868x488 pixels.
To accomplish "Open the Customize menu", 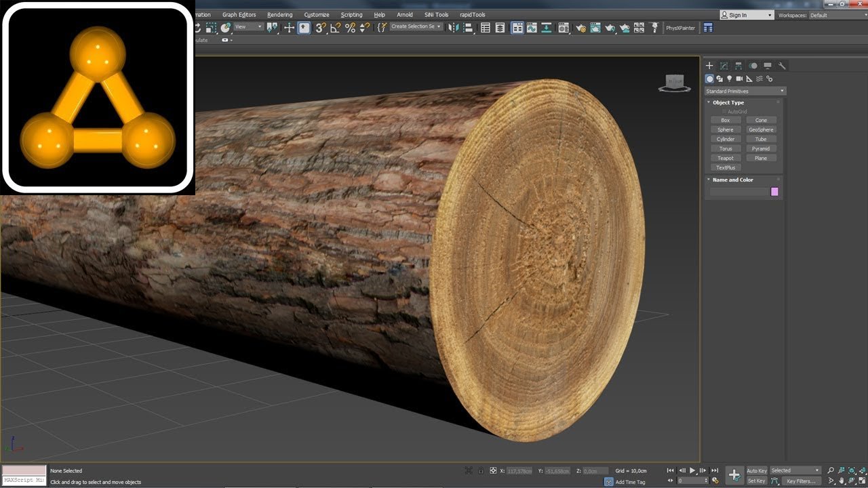I will tap(317, 15).
